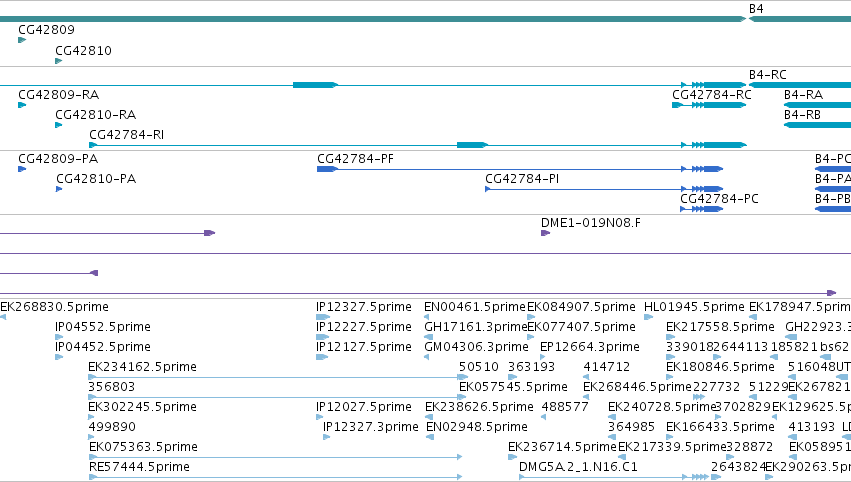Click the B4 gene label
Screen dimensions: 851x482
point(756,9)
